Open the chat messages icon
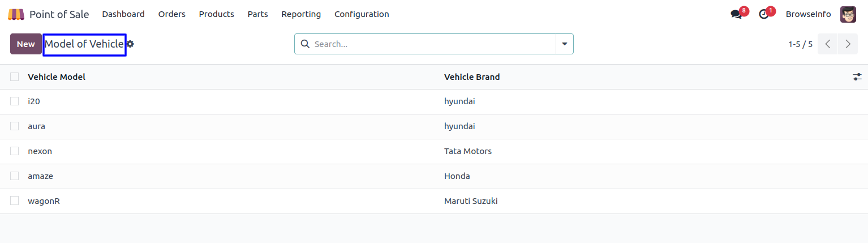The width and height of the screenshot is (868, 243). pyautogui.click(x=736, y=14)
